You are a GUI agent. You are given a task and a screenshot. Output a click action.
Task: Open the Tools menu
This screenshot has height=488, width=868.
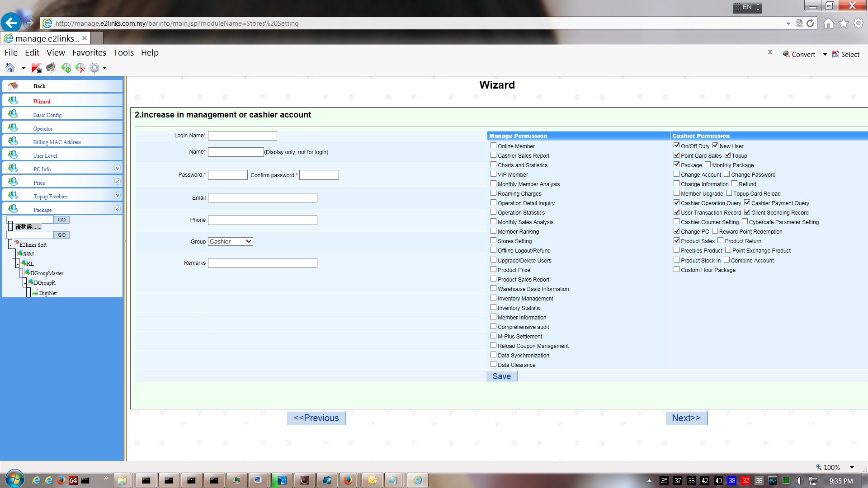123,52
